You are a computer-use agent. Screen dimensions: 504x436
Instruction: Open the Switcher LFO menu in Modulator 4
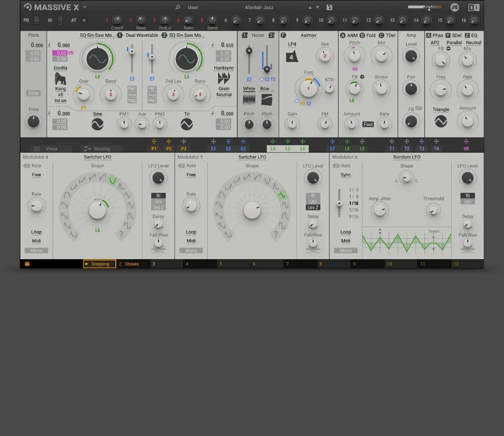tap(97, 157)
